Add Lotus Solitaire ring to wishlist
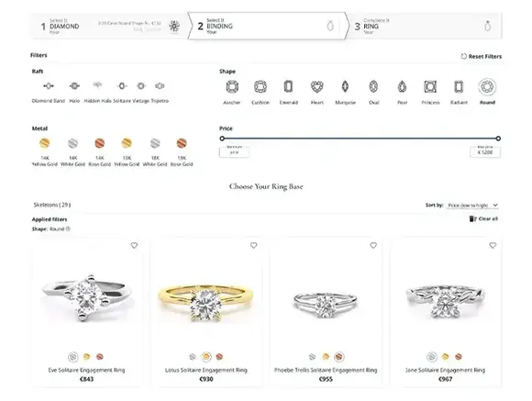 (254, 245)
